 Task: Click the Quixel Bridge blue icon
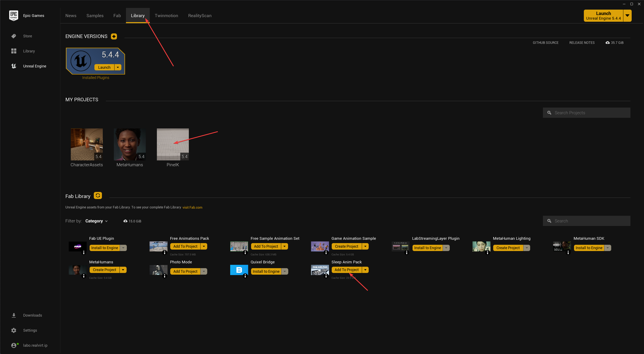239,270
